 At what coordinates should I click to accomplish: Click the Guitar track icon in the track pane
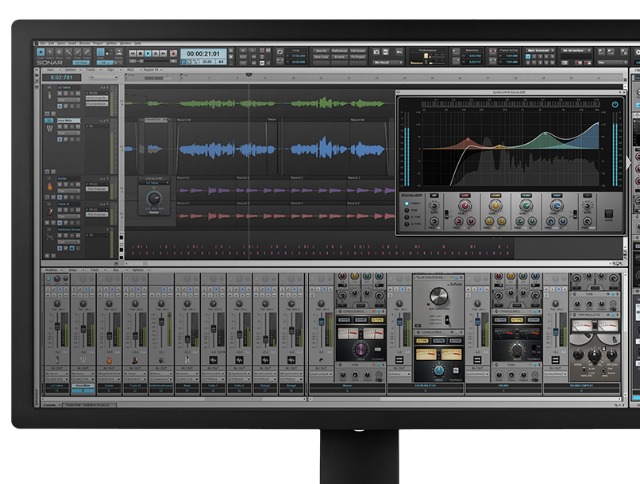pyautogui.click(x=50, y=186)
